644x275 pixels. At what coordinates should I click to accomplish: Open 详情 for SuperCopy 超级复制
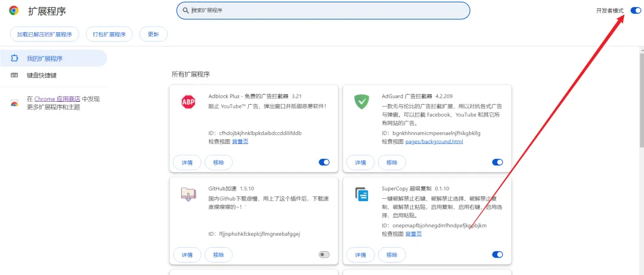[361, 255]
